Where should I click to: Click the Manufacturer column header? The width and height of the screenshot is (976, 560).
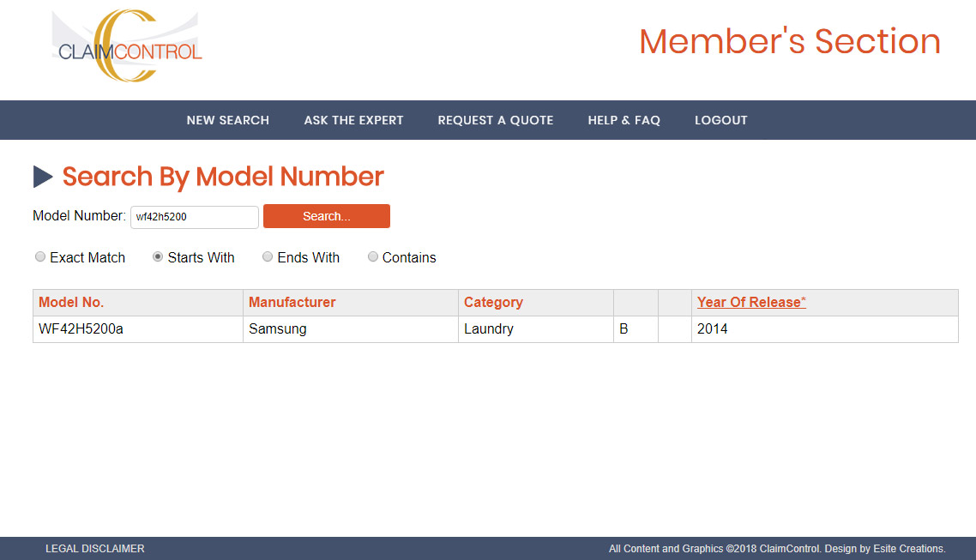tap(292, 302)
